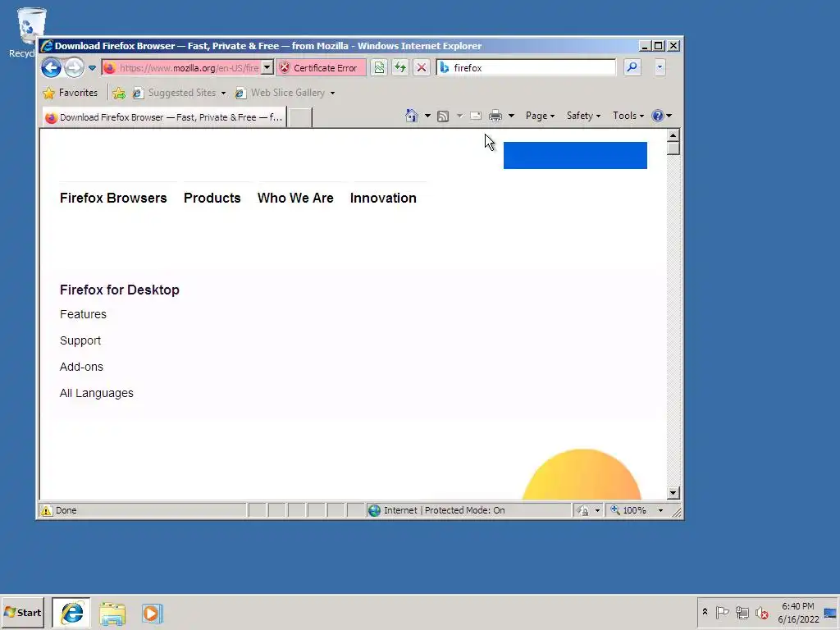This screenshot has height=630, width=840.
Task: Click the Forward navigation arrow
Action: coord(74,68)
